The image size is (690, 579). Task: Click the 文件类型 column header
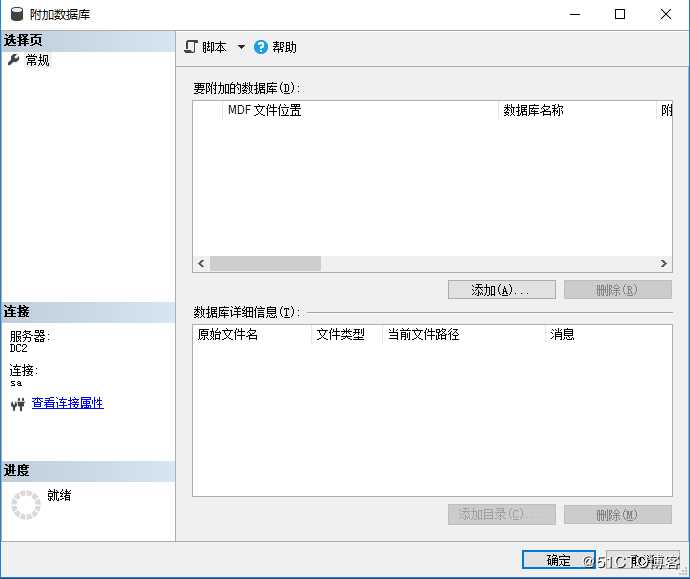(x=347, y=334)
